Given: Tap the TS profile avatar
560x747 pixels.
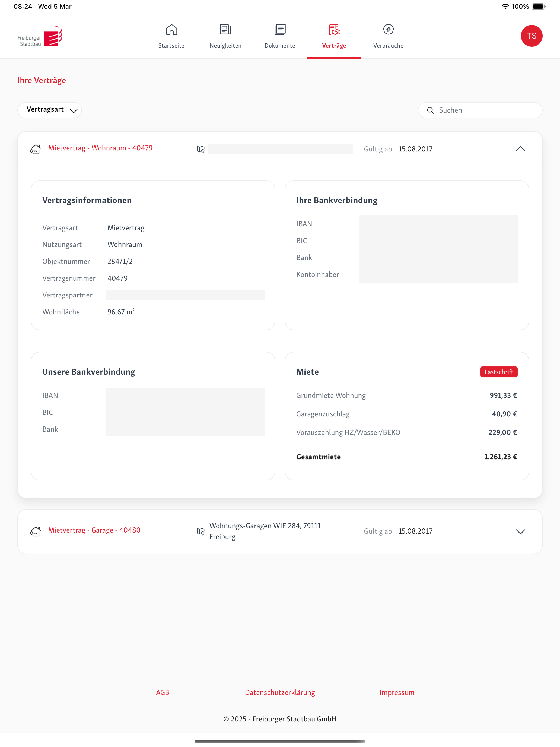Looking at the screenshot, I should [x=531, y=36].
